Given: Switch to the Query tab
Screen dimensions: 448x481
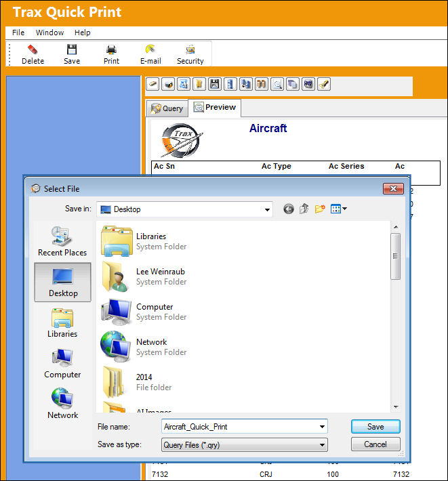Looking at the screenshot, I should [167, 108].
